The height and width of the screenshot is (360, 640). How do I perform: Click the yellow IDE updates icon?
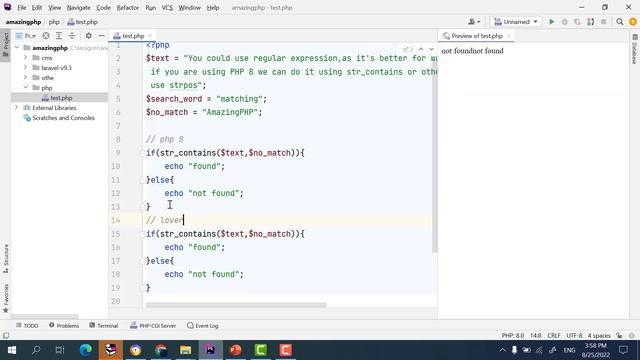(633, 22)
